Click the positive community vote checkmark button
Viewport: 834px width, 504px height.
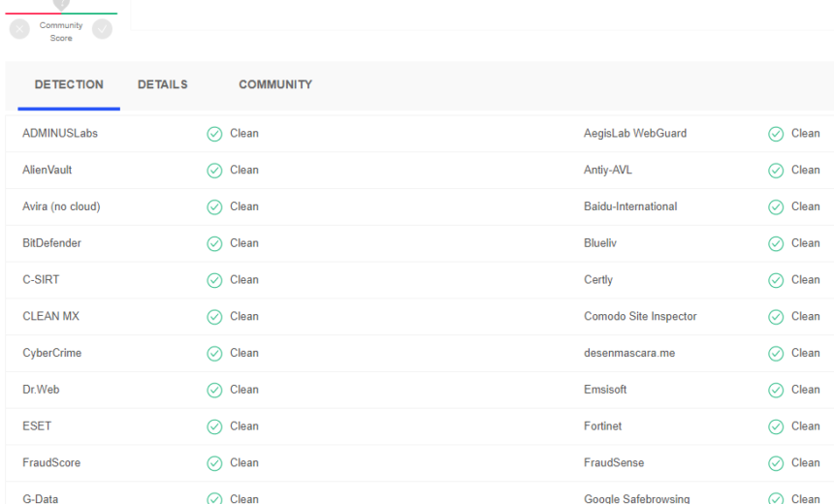point(102,29)
